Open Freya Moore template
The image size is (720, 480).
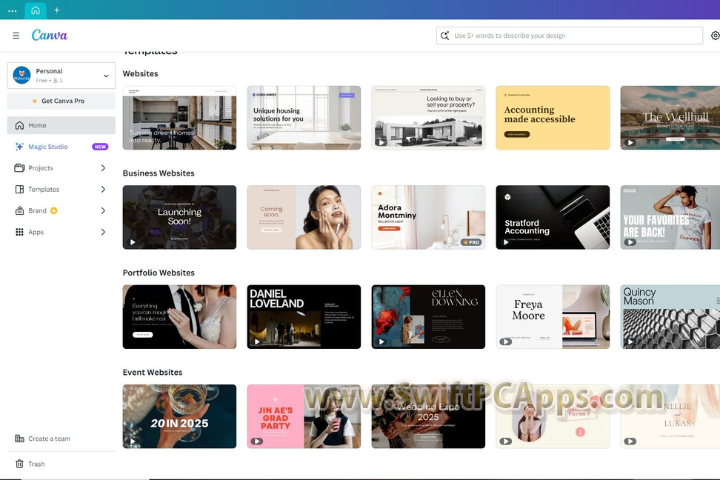click(x=553, y=317)
